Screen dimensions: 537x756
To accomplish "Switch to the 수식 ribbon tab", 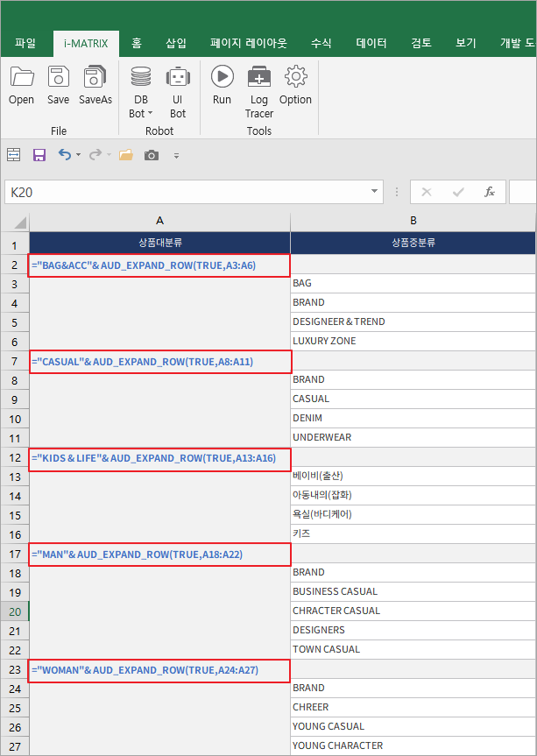I will coord(321,43).
